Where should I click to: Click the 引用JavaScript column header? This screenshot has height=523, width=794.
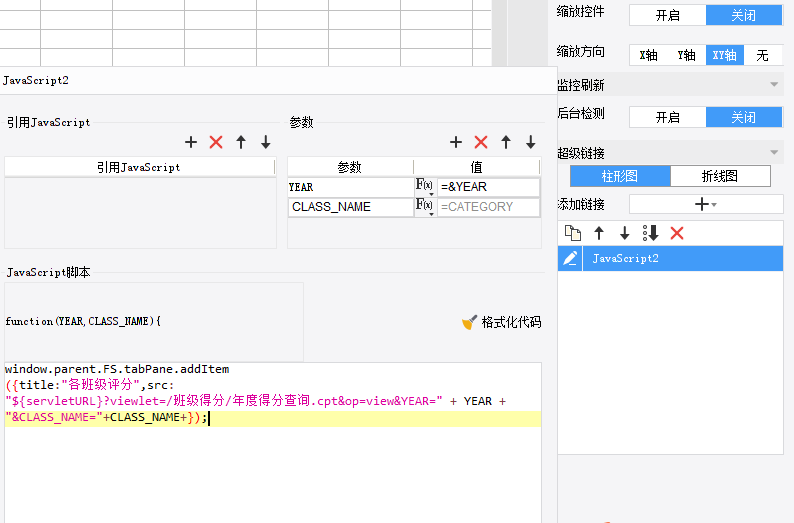click(x=139, y=167)
